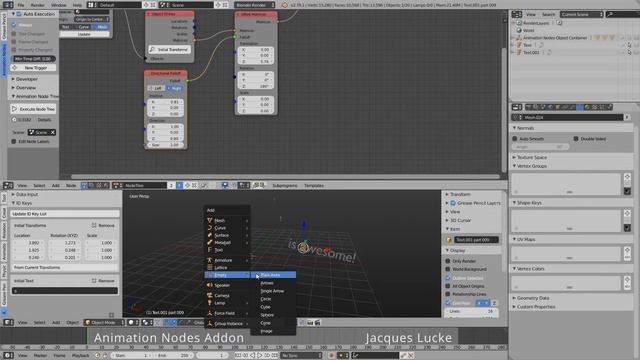Click the New Trigger button
The width and height of the screenshot is (640, 360).
33,68
